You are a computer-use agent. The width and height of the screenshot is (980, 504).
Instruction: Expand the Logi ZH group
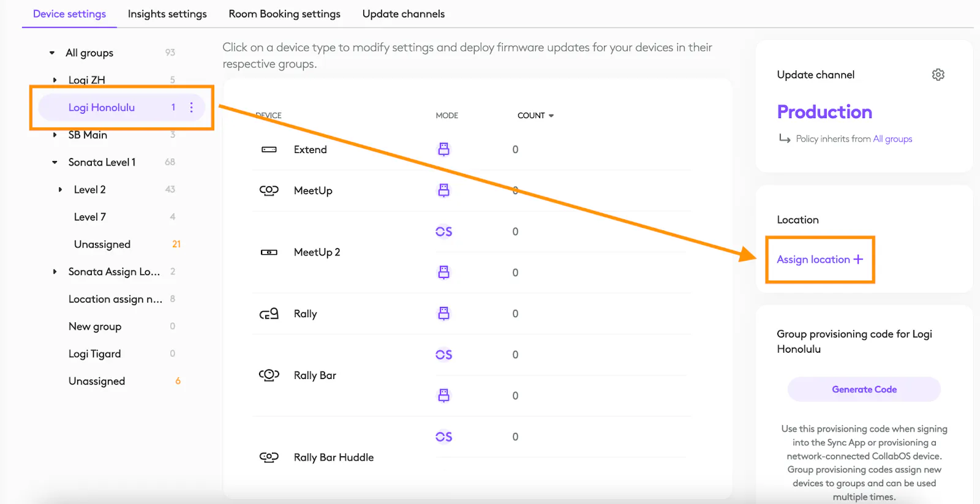point(55,80)
